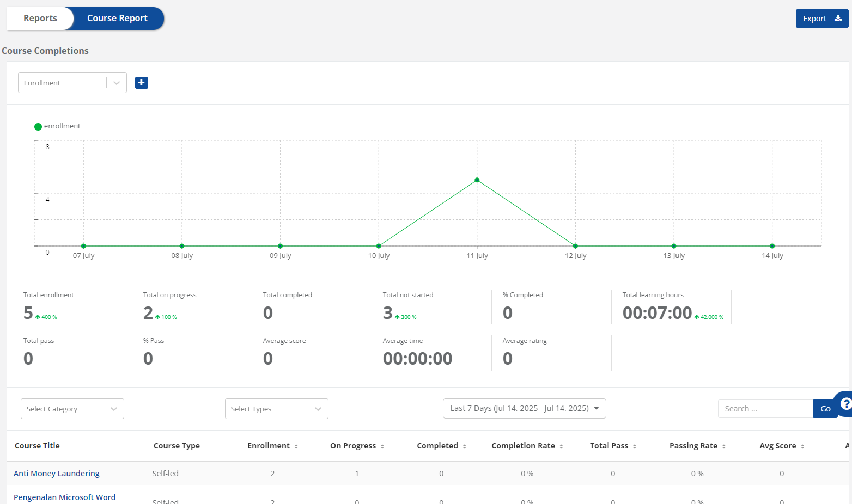
Task: Open the Anti Money Laundering course link
Action: coord(57,474)
